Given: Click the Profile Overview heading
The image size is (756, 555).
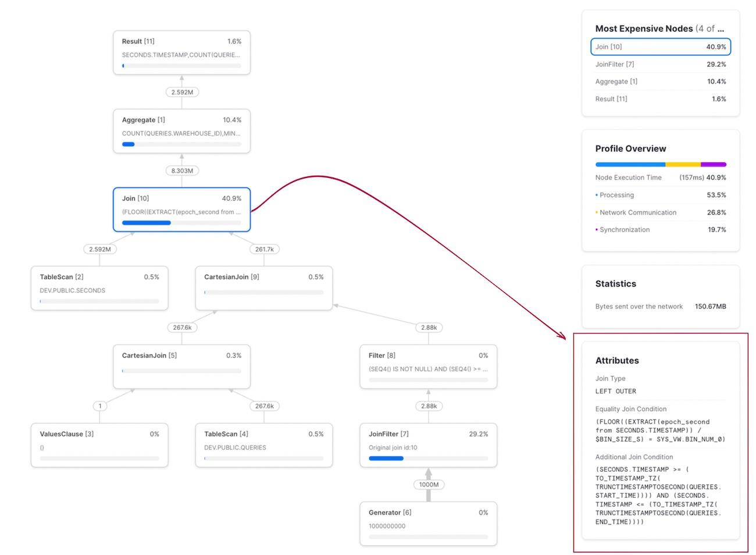Looking at the screenshot, I should tap(630, 148).
